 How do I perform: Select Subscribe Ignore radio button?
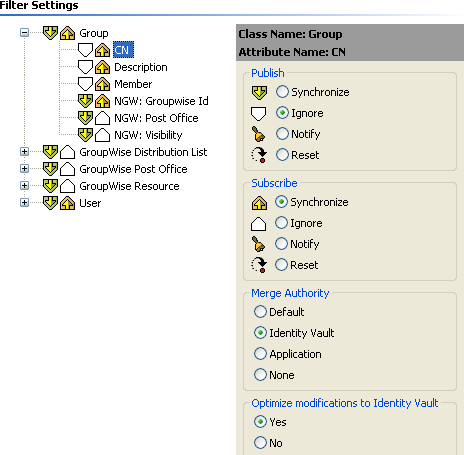(281, 223)
